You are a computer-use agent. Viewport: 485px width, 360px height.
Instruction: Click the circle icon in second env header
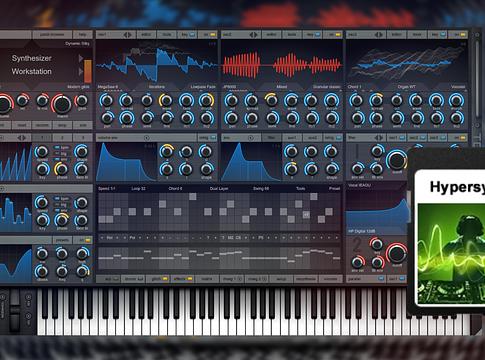coord(251,138)
